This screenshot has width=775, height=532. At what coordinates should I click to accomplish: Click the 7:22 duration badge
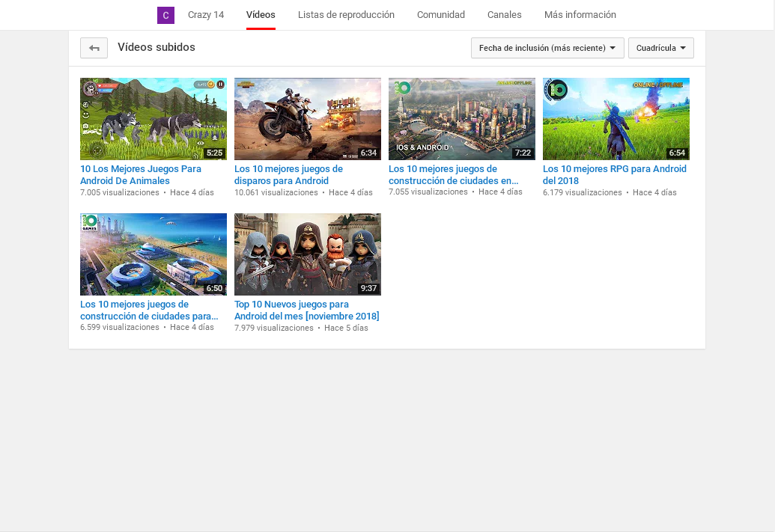tap(523, 153)
